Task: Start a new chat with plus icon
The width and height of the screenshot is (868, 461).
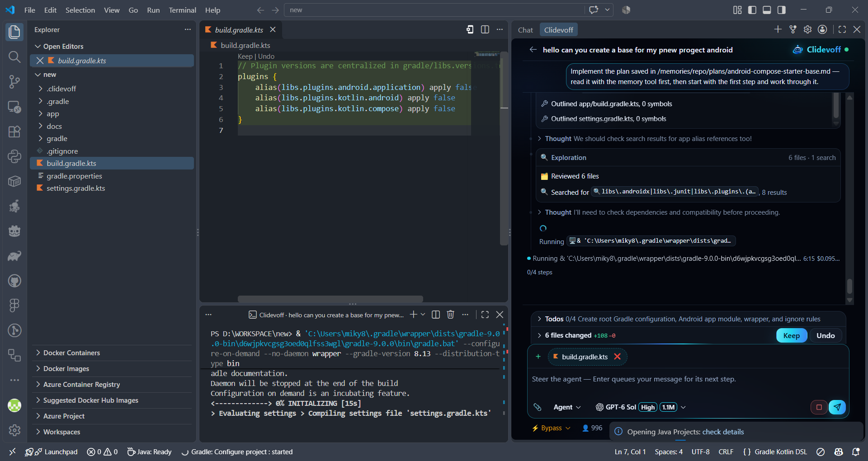Action: tap(778, 29)
